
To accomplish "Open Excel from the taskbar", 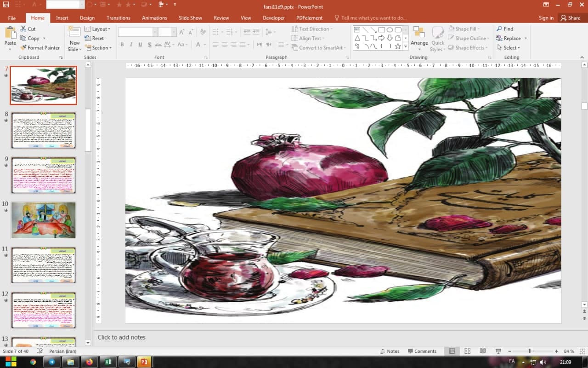I will click(108, 362).
